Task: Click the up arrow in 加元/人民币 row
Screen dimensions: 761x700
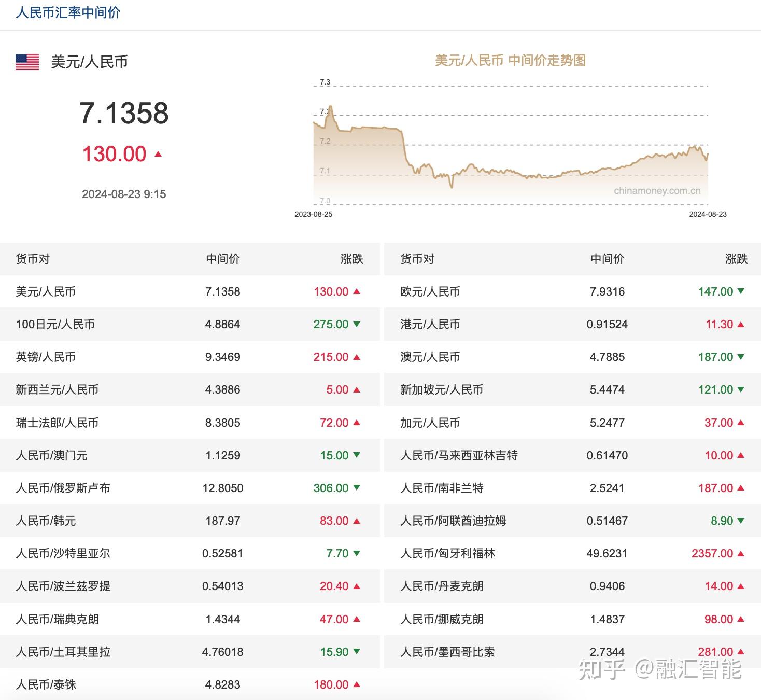Action: point(741,423)
